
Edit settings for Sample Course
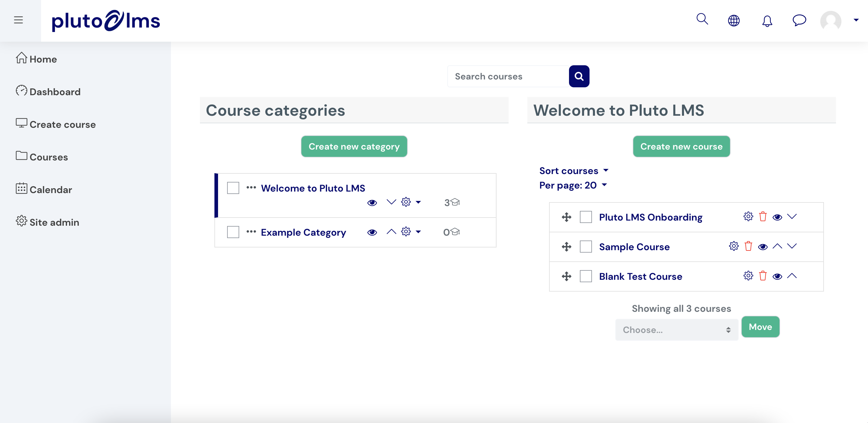[x=734, y=246]
